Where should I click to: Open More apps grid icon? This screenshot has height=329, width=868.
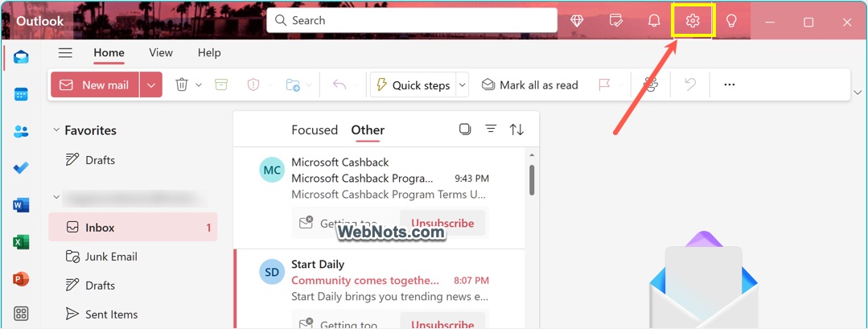[x=21, y=314]
